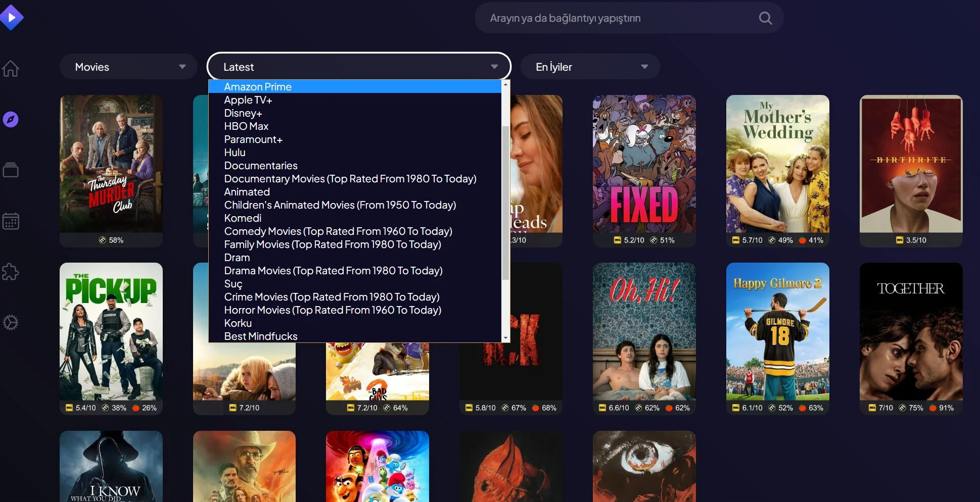The height and width of the screenshot is (502, 980).
Task: Click the 91% score on Together
Action: click(x=947, y=408)
